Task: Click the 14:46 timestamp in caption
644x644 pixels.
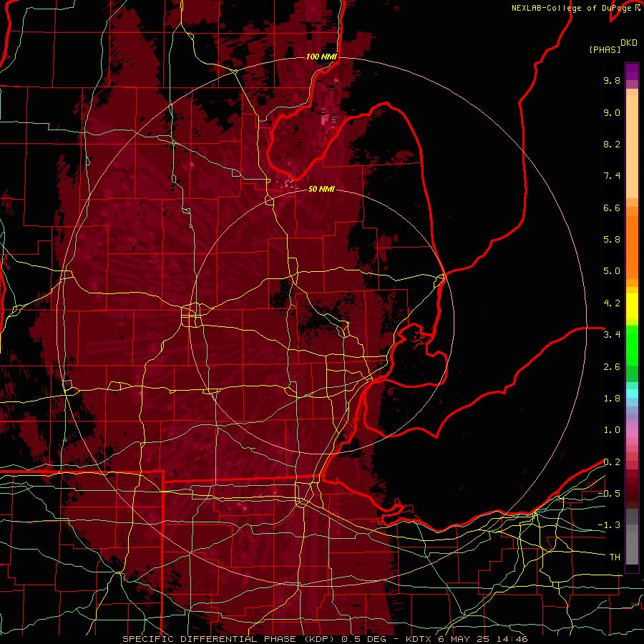Action: point(512,639)
